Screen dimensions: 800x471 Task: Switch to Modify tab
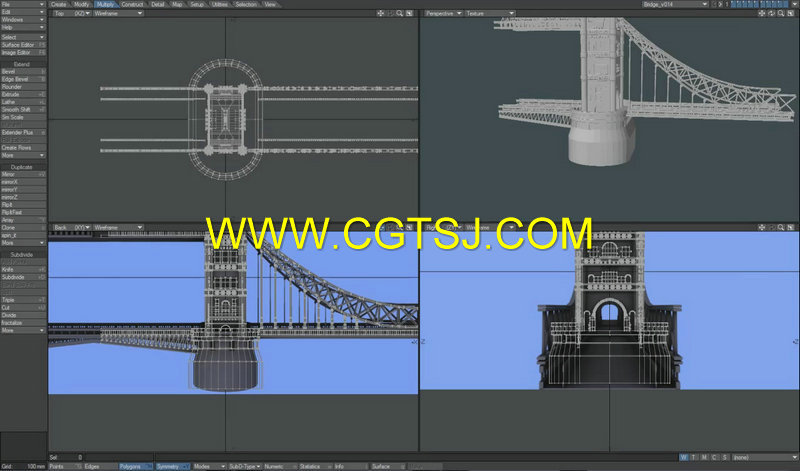tap(81, 4)
